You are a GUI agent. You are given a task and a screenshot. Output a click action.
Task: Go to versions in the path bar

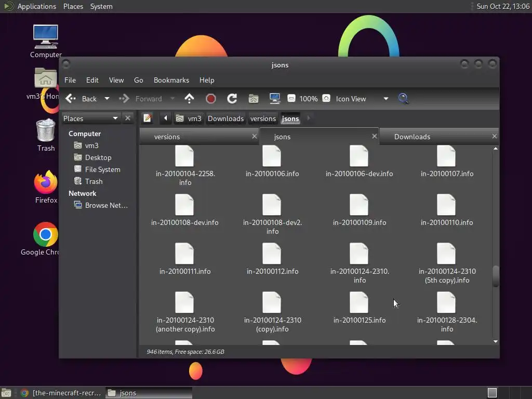point(263,118)
